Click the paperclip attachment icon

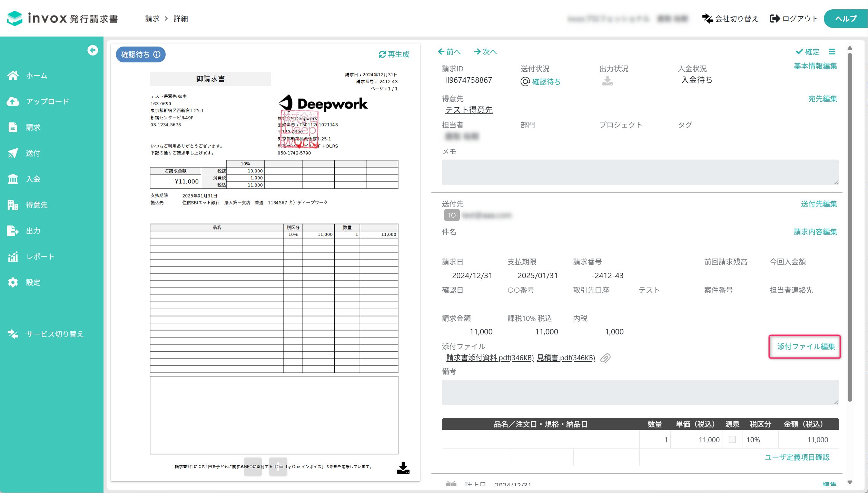tap(605, 358)
